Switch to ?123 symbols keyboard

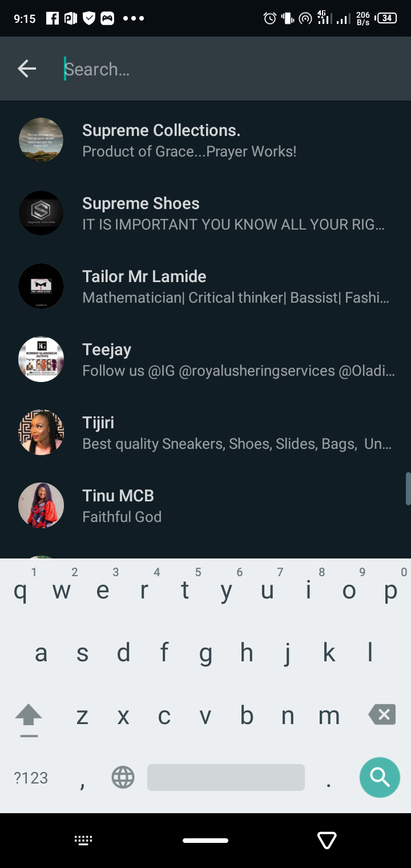31,778
